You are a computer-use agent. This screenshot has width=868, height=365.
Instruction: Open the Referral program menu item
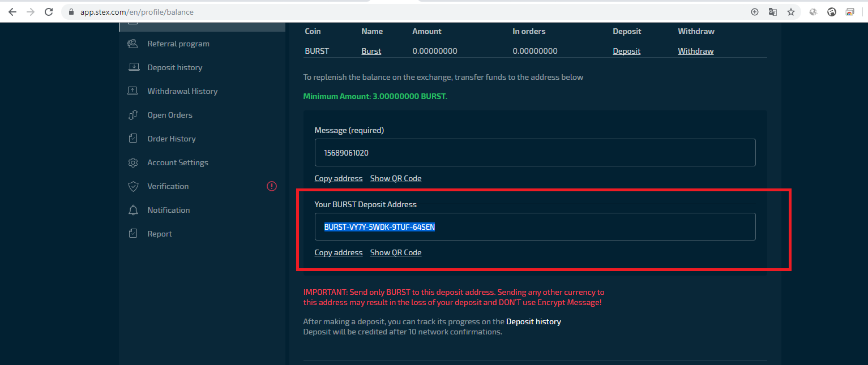[178, 44]
